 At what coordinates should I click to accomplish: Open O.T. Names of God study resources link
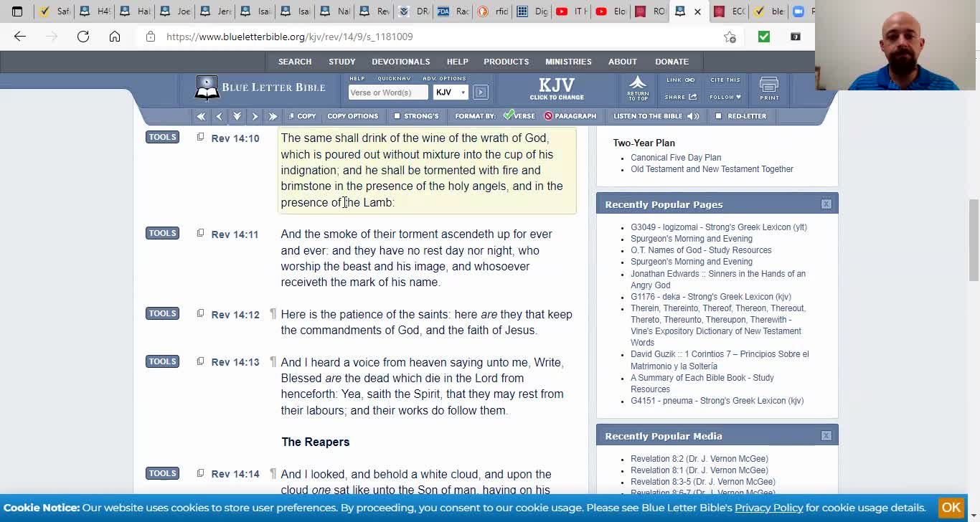tap(701, 250)
